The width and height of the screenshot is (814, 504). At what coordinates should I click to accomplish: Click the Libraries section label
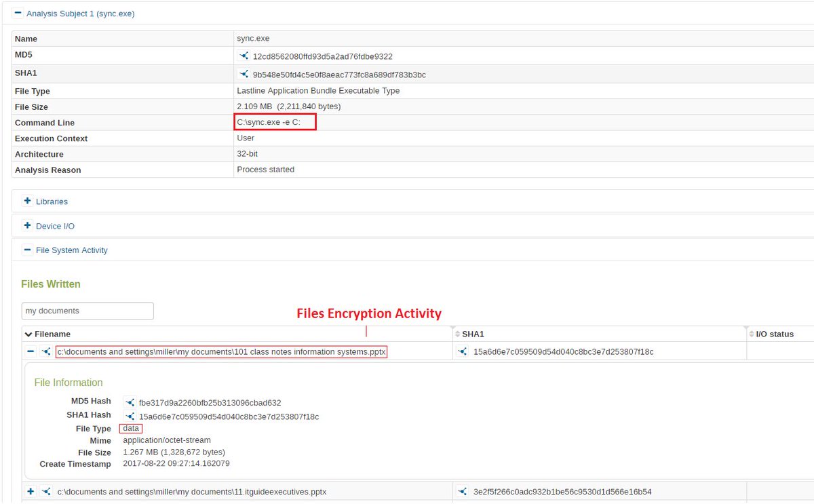pyautogui.click(x=52, y=201)
